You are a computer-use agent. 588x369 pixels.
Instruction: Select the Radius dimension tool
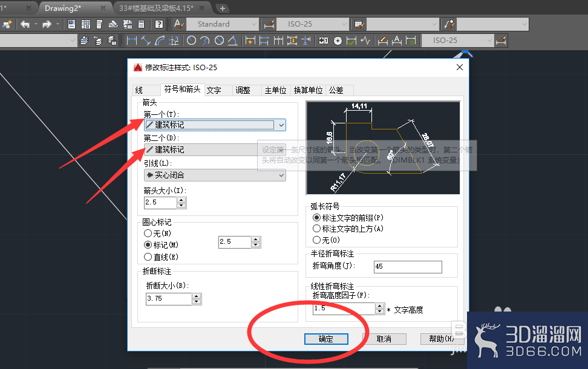pos(191,41)
